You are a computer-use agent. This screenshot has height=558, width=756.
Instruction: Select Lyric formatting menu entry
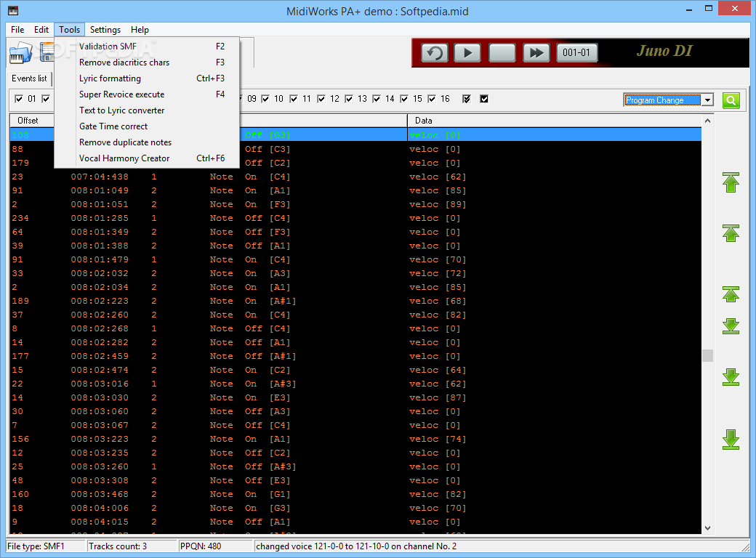[x=147, y=78]
